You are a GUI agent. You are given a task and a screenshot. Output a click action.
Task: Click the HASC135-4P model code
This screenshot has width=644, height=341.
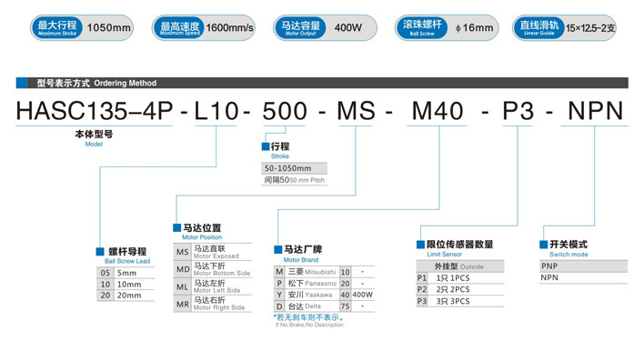point(94,111)
